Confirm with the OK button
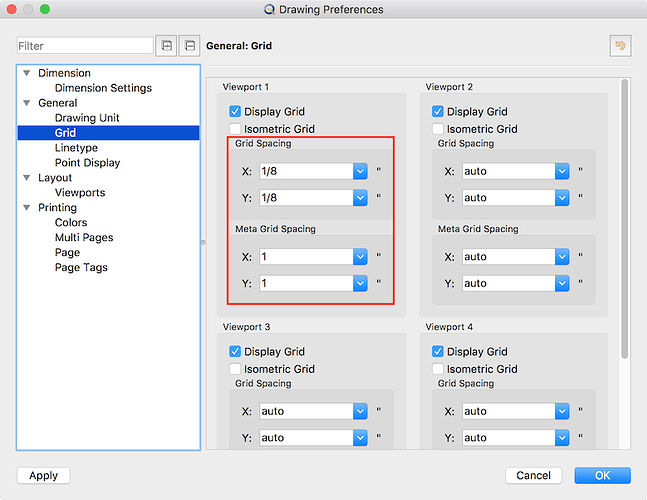The width and height of the screenshot is (647, 500). pos(602,476)
